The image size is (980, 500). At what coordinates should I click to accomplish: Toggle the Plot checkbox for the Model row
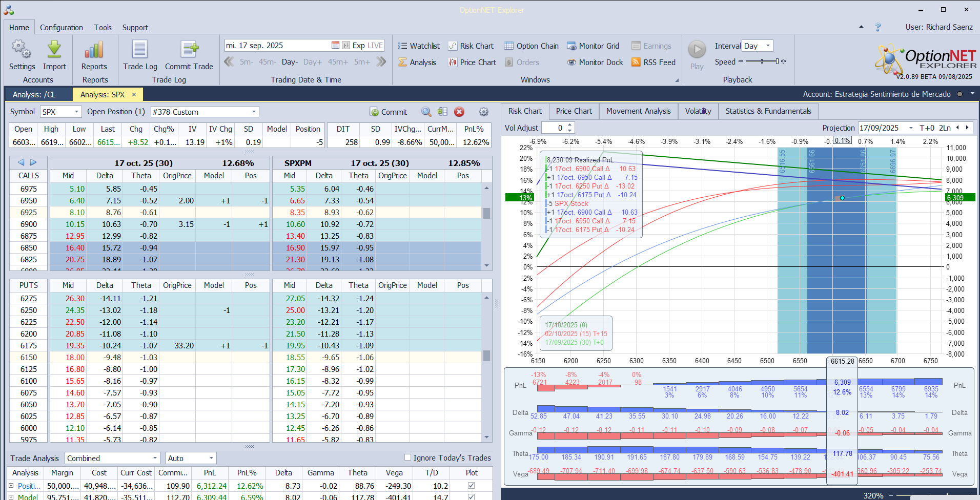point(472,497)
